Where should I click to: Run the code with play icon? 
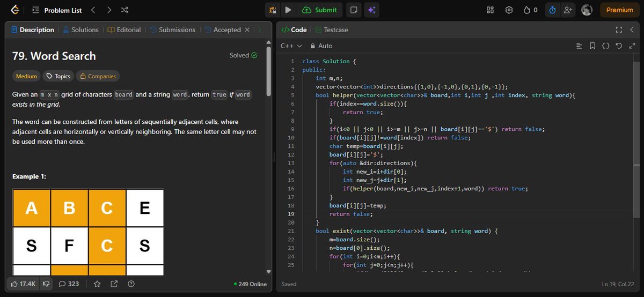click(288, 10)
